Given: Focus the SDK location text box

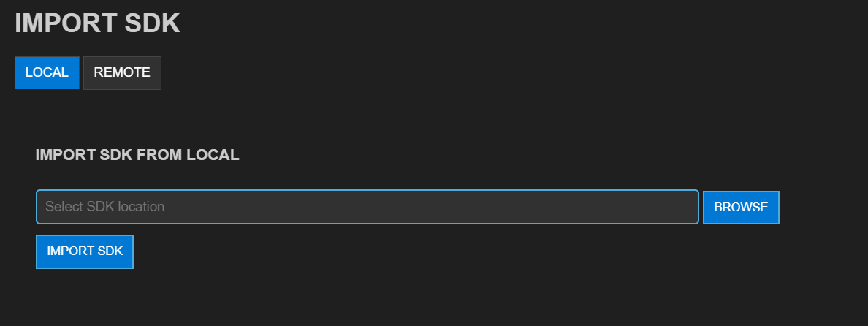Looking at the screenshot, I should (x=367, y=207).
